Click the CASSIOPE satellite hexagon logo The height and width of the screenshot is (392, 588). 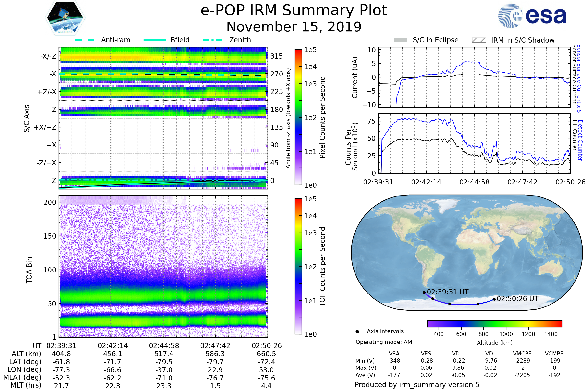pos(65,18)
